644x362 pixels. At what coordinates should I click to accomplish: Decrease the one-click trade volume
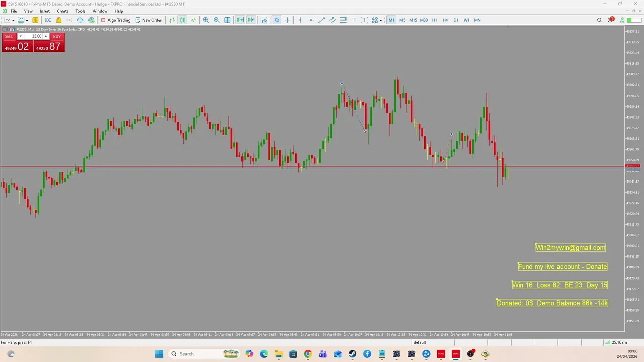pos(20,36)
